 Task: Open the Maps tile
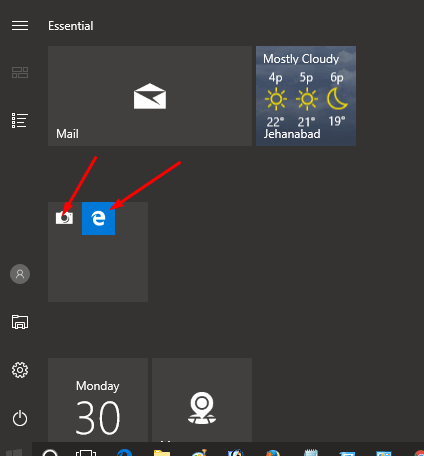click(202, 400)
